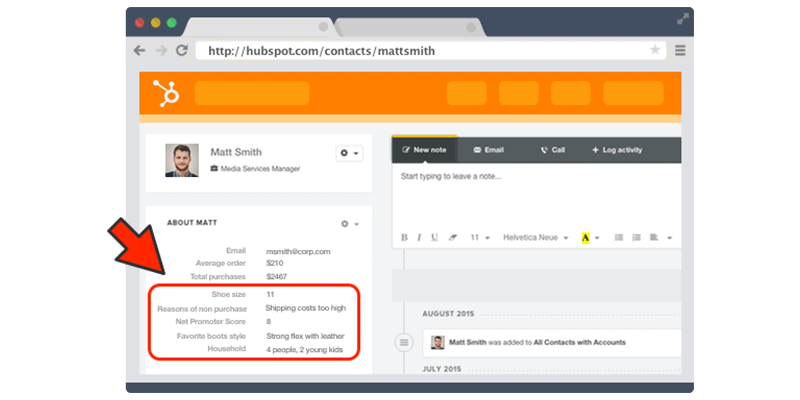This screenshot has height=400, width=800.
Task: Click the text alignment icon
Action: click(x=654, y=238)
